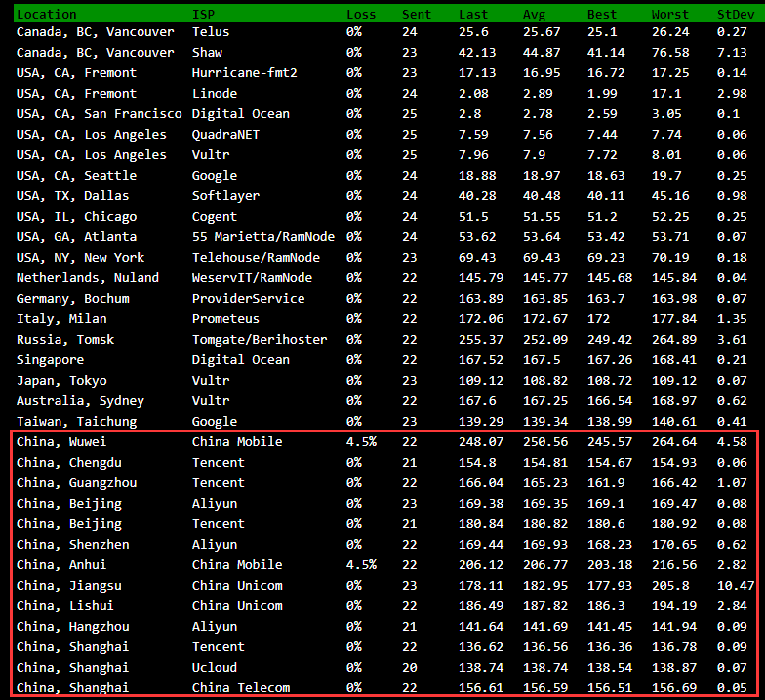This screenshot has width=765, height=700.
Task: Select the Italy, Milan location
Action: coord(61,318)
